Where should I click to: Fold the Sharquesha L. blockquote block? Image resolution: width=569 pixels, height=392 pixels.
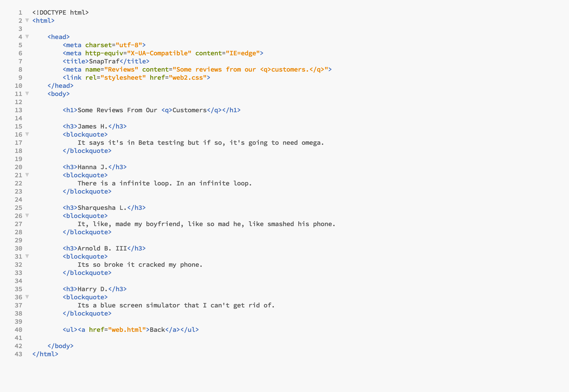(x=27, y=216)
